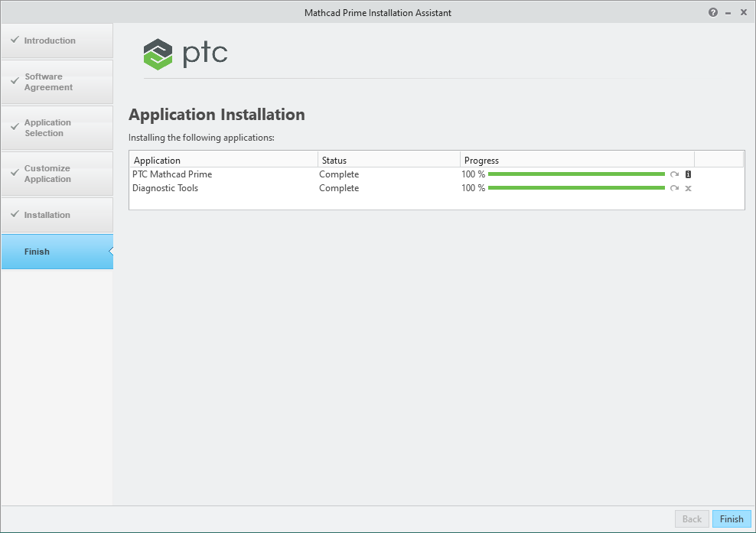
Task: Click the retry icon for Diagnostic Tools
Action: click(674, 188)
